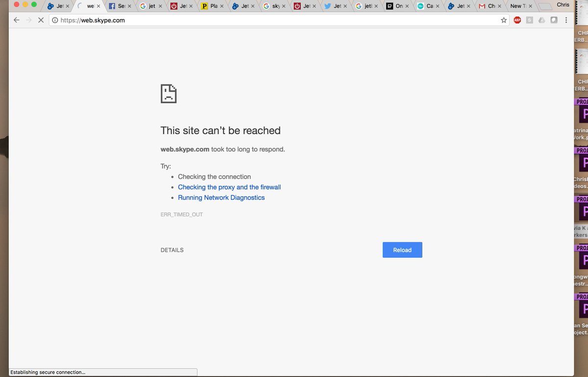Expand the DETAILS section
The width and height of the screenshot is (588, 377).
(x=172, y=250)
